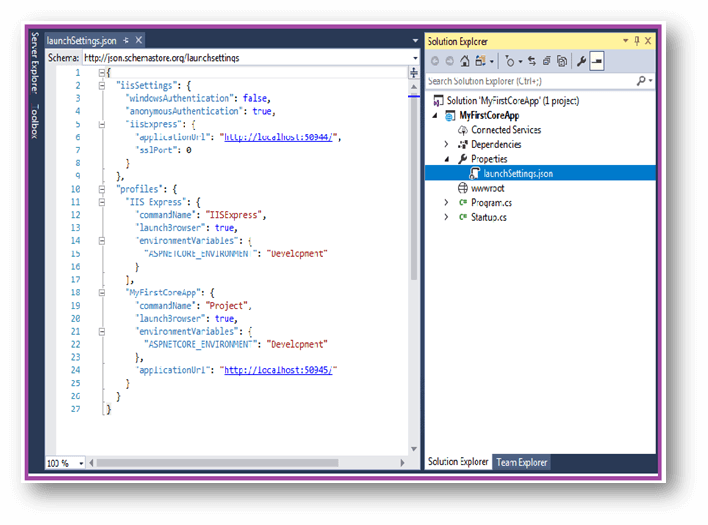
Task: Click the horizontal scrollbar right arrow
Action: pos(402,463)
